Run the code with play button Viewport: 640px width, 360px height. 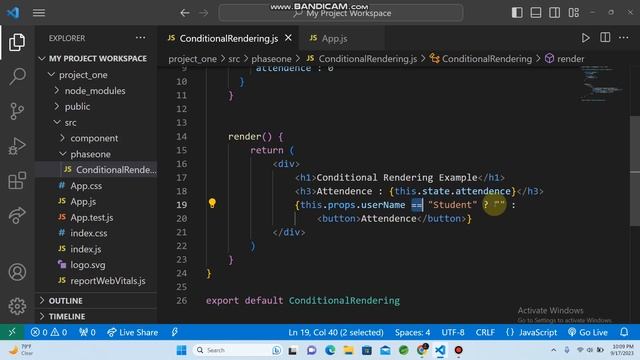click(x=585, y=38)
